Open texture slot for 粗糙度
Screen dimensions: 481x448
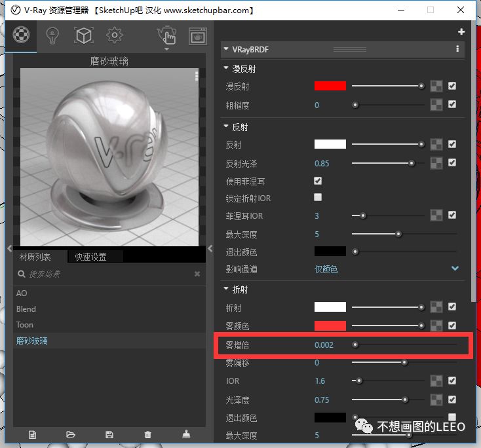(x=436, y=105)
